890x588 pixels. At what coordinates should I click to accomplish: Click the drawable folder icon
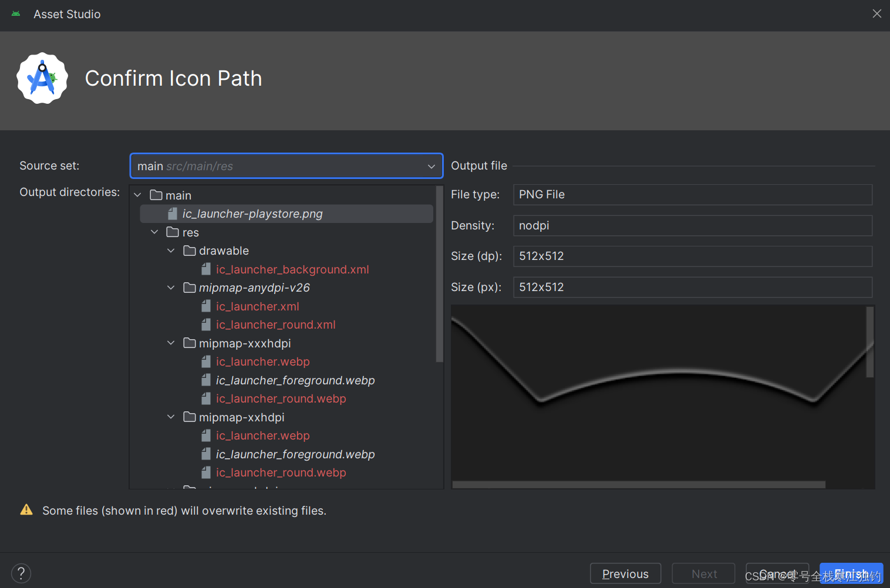pos(190,251)
